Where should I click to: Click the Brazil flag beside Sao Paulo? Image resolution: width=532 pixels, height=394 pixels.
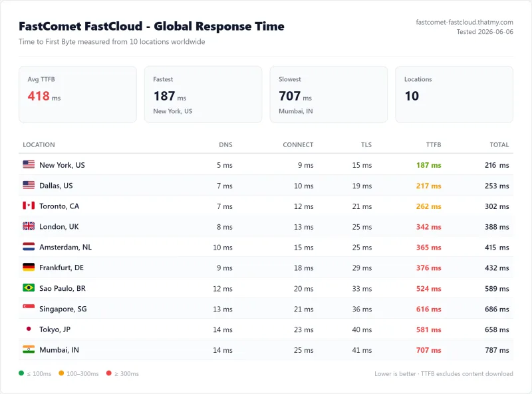point(29,288)
